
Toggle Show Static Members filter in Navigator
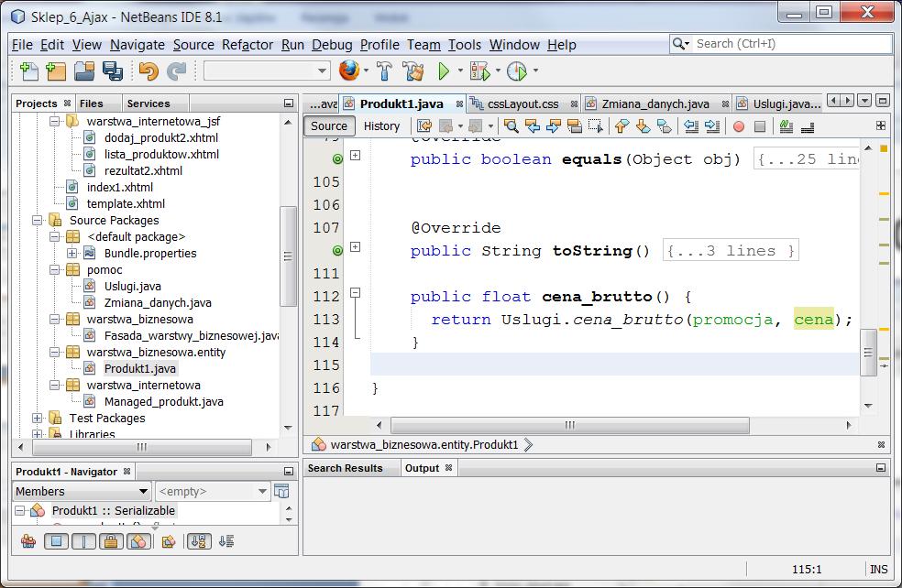point(84,541)
